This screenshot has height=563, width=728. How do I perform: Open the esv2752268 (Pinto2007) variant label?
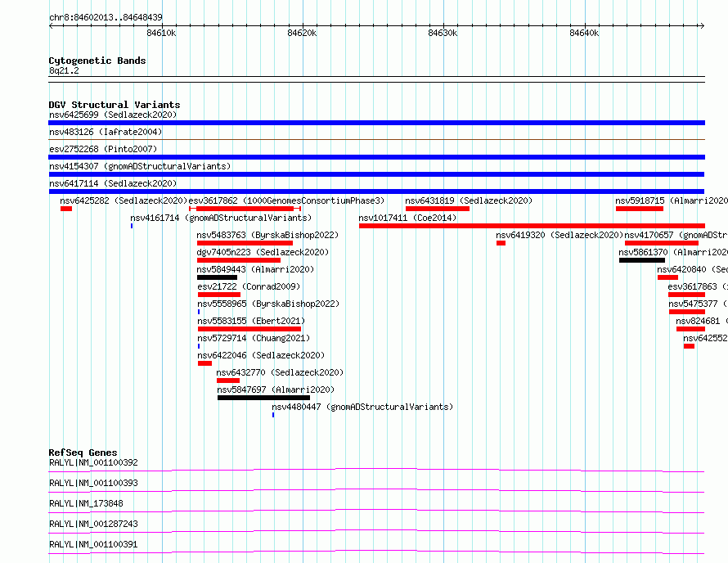click(103, 149)
